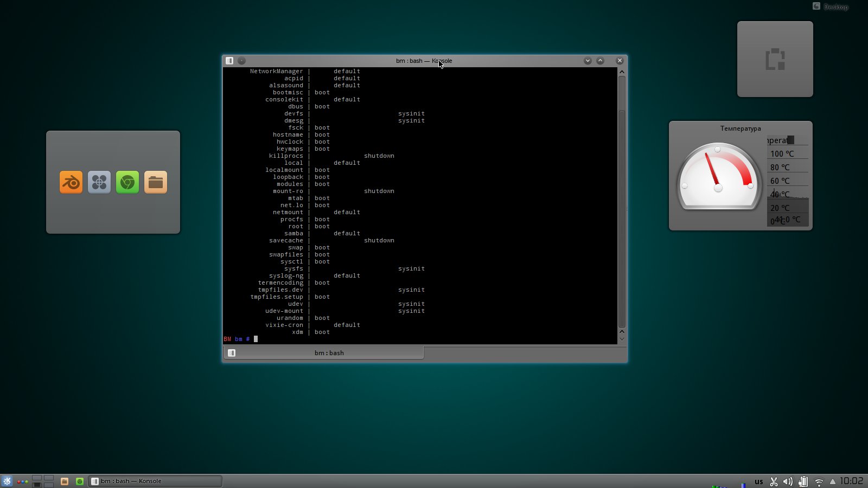
Task: Click the Konsole window title text
Action: [x=424, y=61]
